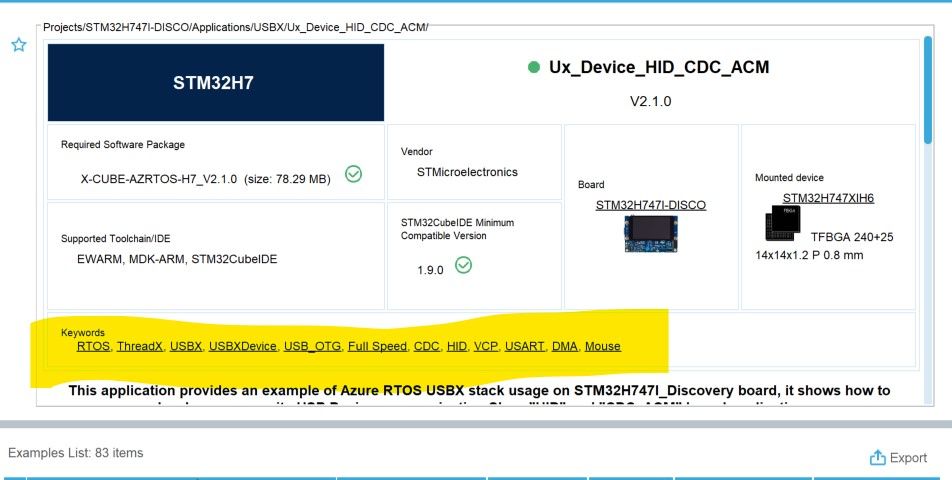952x480 pixels.
Task: Click the V2.1.0 version text
Action: pos(650,101)
